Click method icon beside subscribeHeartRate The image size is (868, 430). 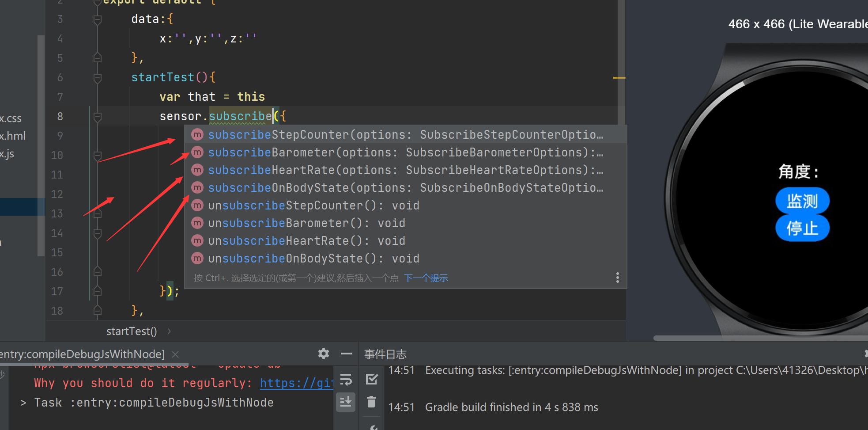coord(197,170)
